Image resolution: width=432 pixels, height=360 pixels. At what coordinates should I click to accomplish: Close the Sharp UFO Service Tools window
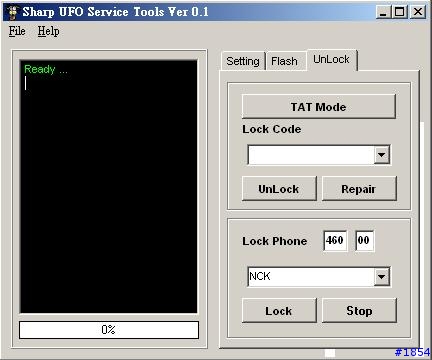tap(418, 12)
